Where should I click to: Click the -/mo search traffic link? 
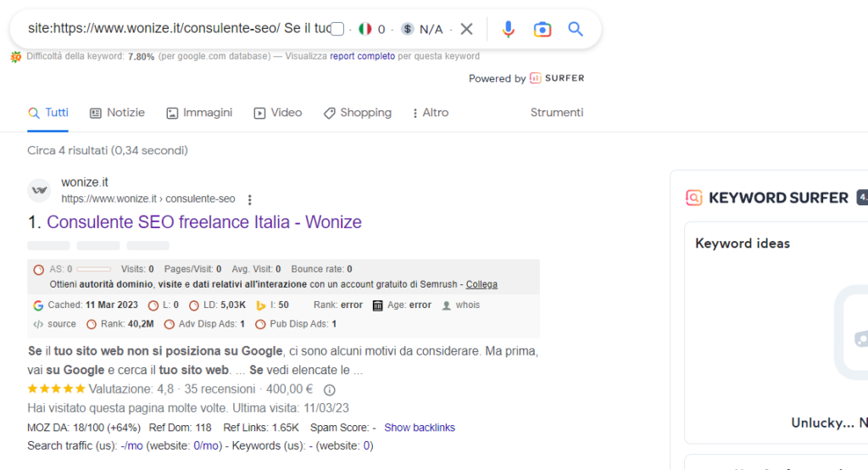[x=131, y=445]
